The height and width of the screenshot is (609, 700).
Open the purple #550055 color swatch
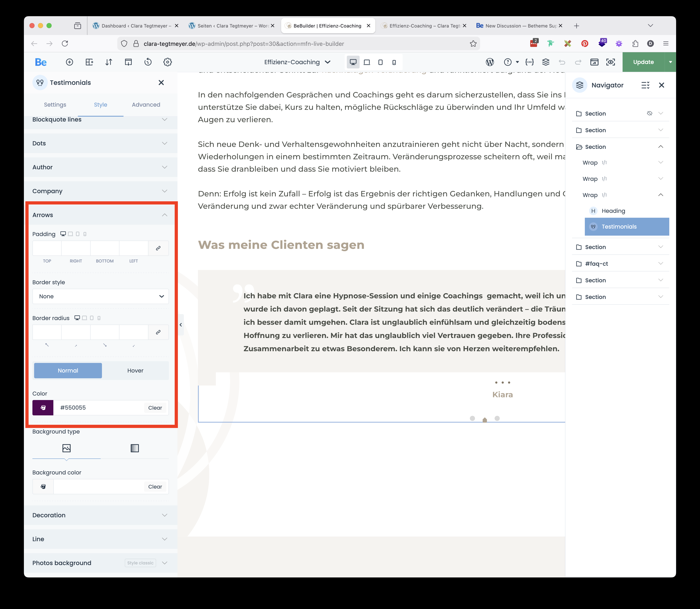point(43,408)
